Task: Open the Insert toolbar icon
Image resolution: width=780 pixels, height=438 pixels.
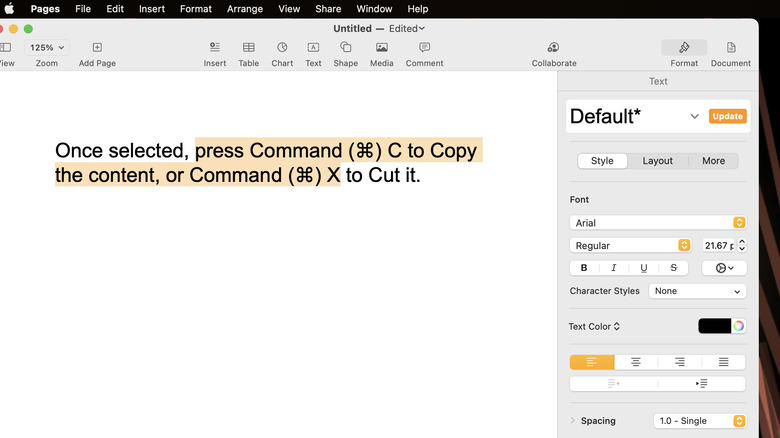Action: [x=215, y=48]
